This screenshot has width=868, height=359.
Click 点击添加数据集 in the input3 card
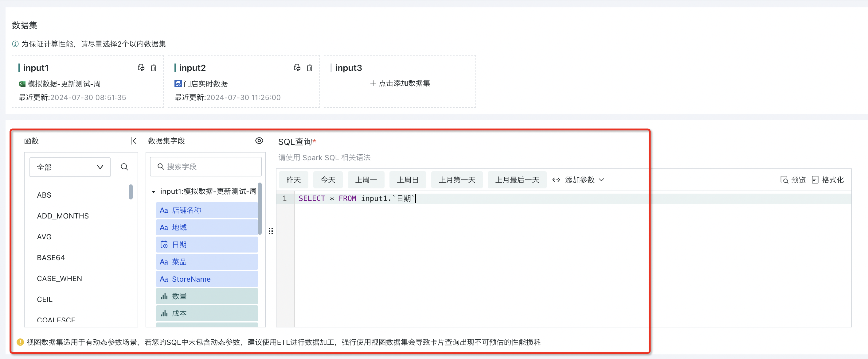coord(400,83)
